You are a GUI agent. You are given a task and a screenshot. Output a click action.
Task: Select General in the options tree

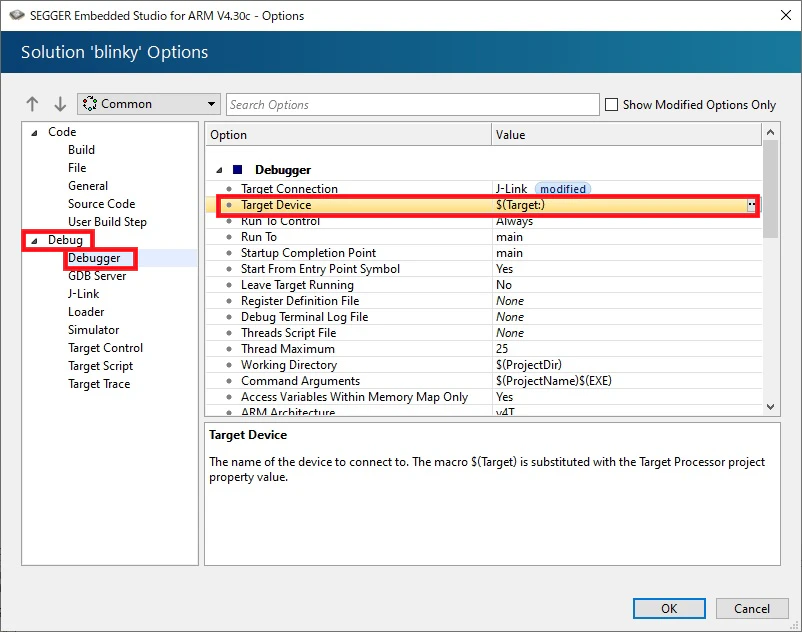coord(88,186)
